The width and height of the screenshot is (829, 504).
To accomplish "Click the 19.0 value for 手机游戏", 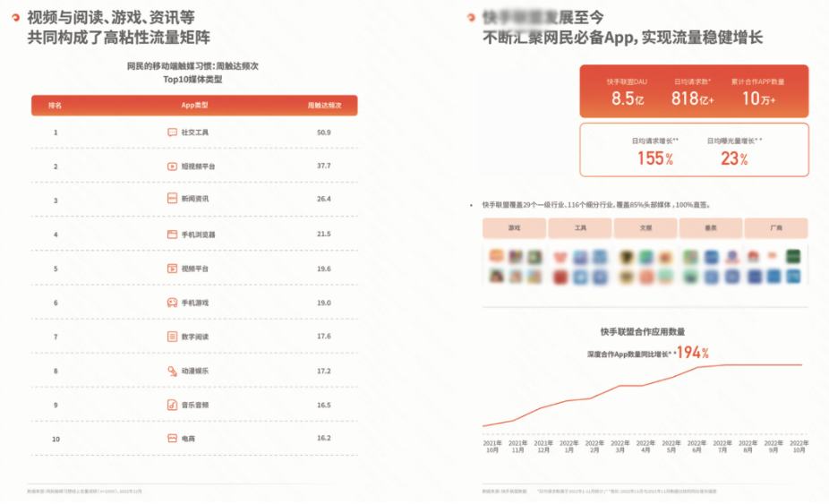I will click(x=323, y=303).
